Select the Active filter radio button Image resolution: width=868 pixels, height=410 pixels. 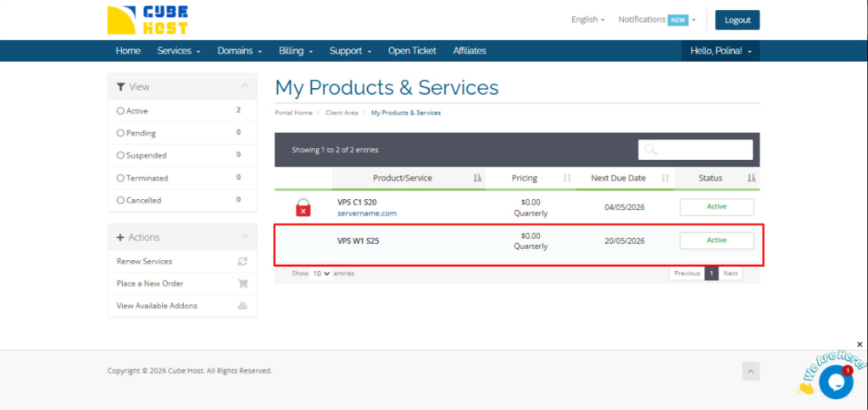(120, 111)
